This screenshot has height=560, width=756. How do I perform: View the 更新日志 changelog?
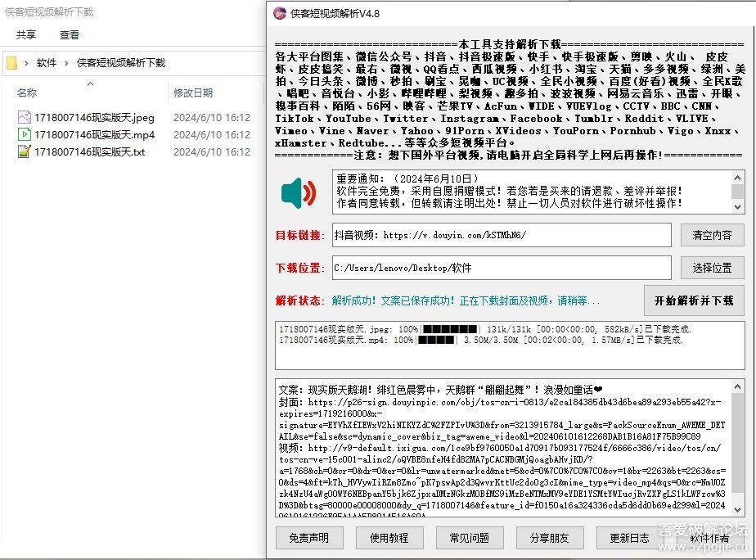coord(628,539)
